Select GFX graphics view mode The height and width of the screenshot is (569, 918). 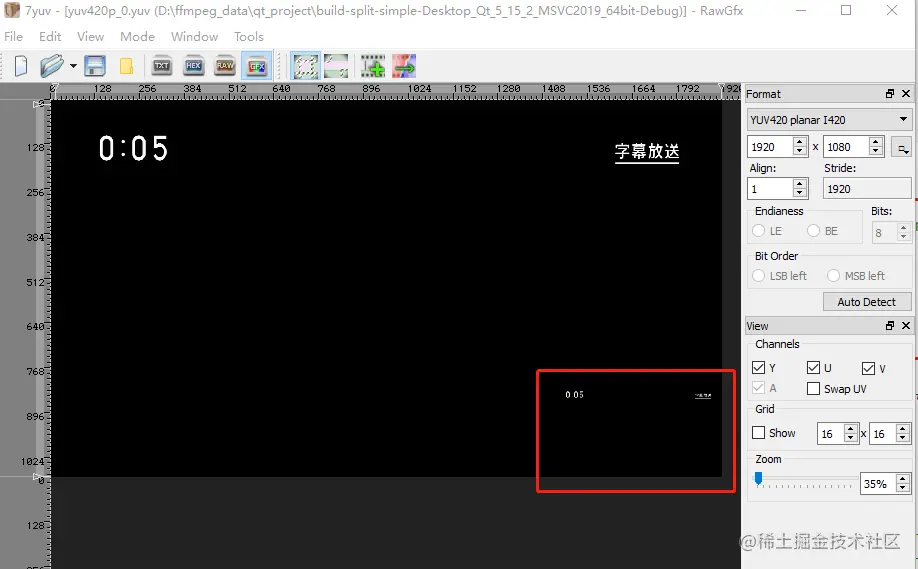pos(257,66)
